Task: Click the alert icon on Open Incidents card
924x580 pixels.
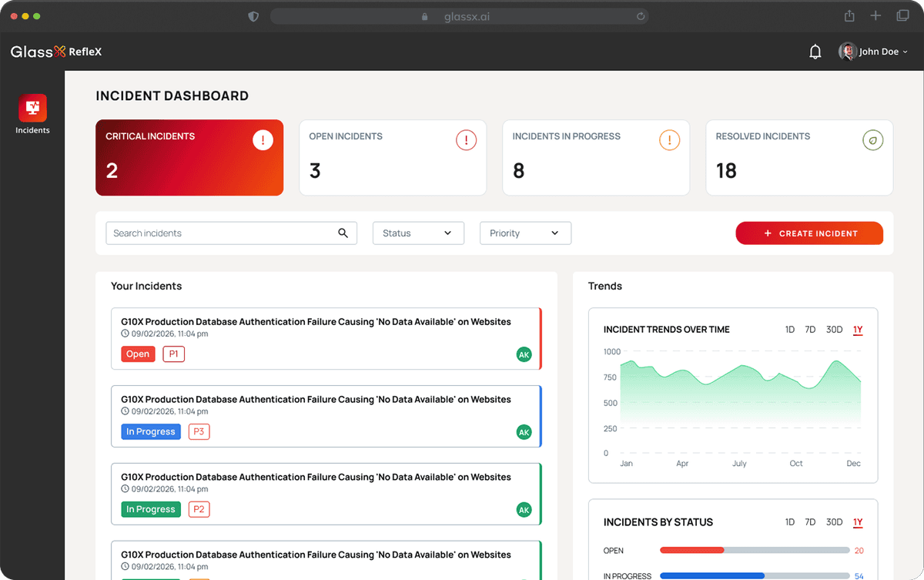Action: 466,140
